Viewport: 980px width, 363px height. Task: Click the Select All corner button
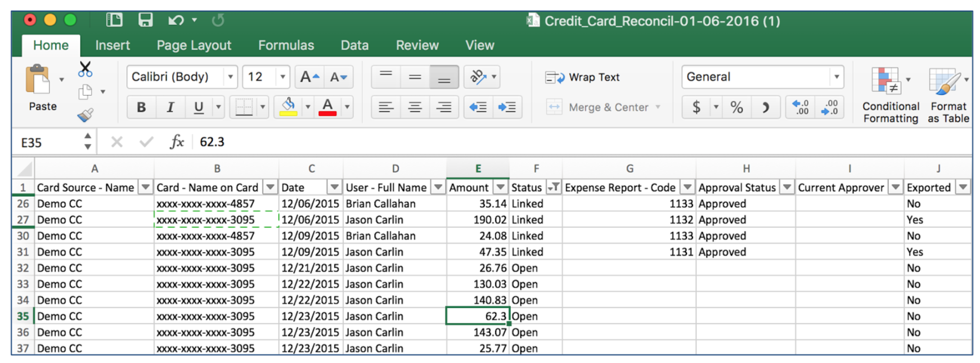click(24, 169)
